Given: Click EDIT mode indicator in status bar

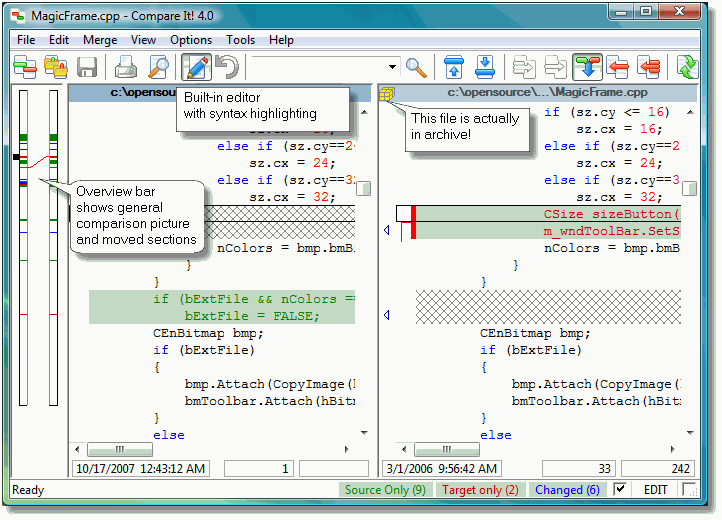Looking at the screenshot, I should pyautogui.click(x=655, y=490).
